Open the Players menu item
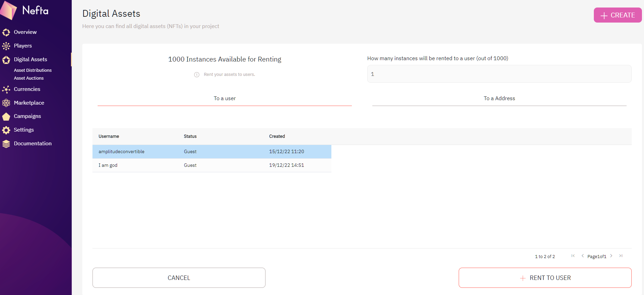Image resolution: width=644 pixels, height=295 pixels. click(x=23, y=46)
